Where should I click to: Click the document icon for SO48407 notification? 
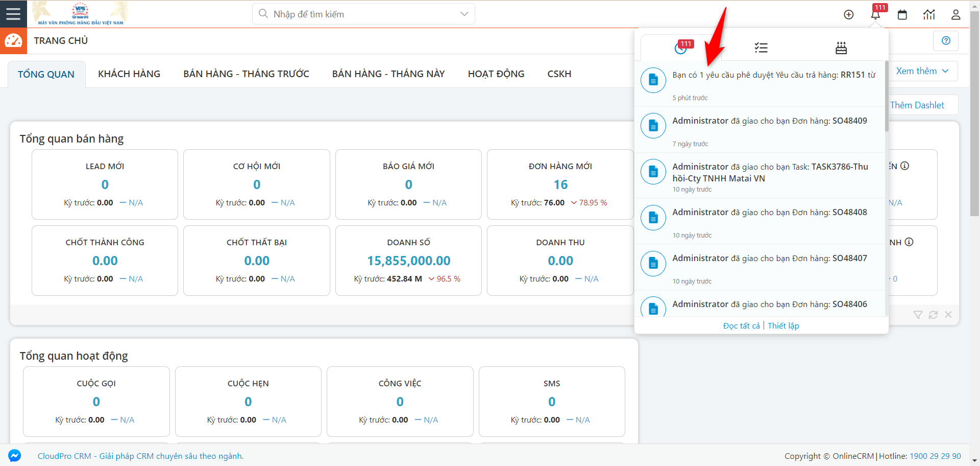click(653, 264)
